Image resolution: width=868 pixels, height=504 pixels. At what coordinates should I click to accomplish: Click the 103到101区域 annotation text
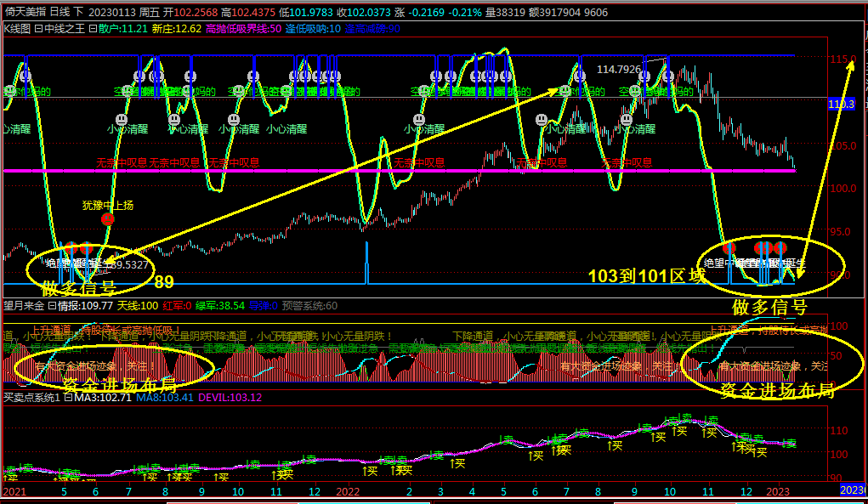646,276
